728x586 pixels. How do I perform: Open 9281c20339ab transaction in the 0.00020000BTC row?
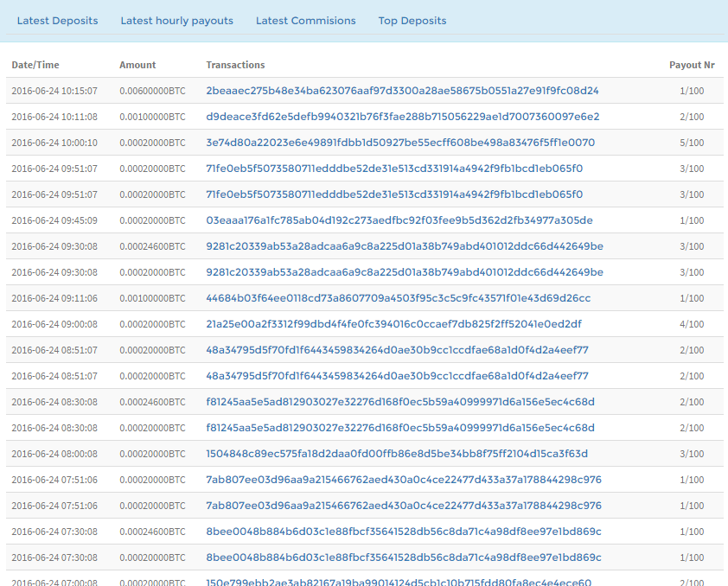coord(405,272)
